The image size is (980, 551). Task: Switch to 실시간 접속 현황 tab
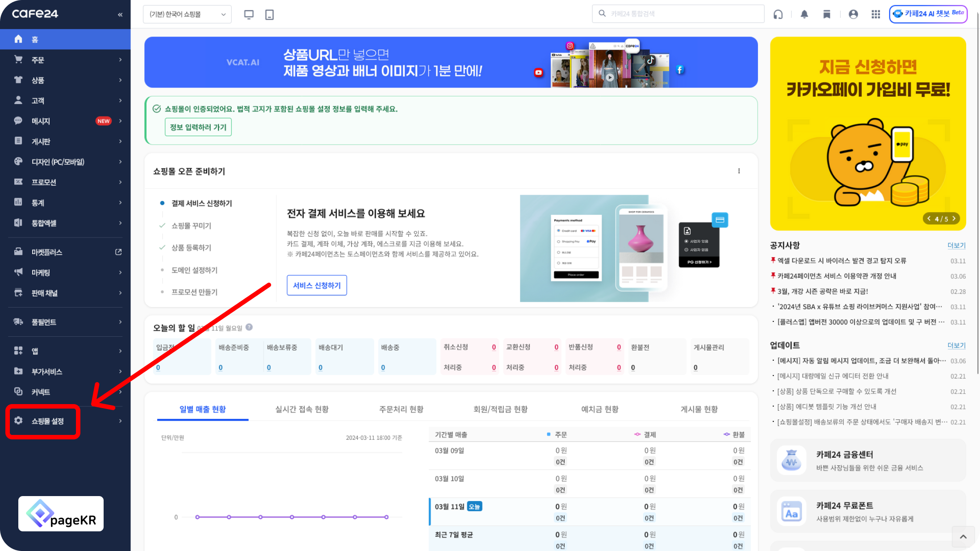(x=302, y=409)
